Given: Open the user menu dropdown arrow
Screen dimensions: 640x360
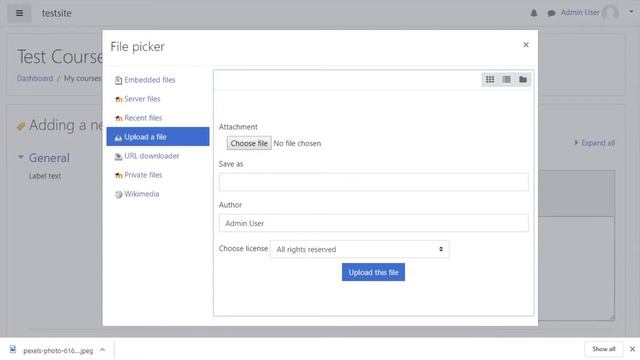Looking at the screenshot, I should [x=631, y=12].
